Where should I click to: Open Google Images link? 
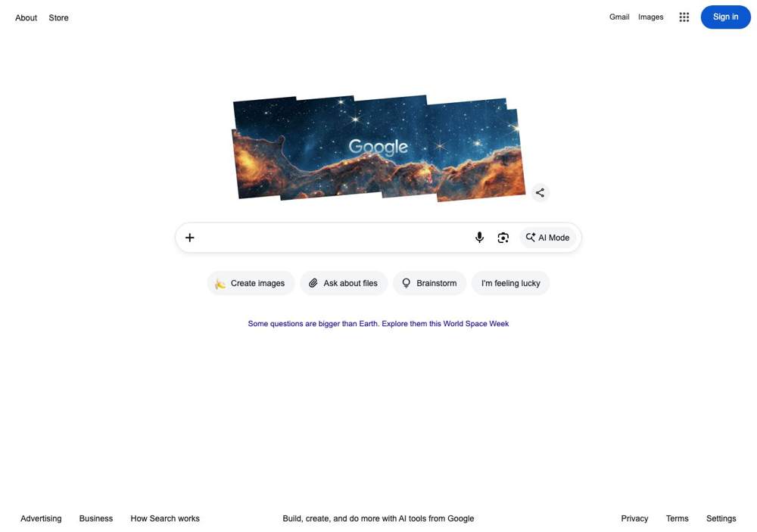(650, 17)
